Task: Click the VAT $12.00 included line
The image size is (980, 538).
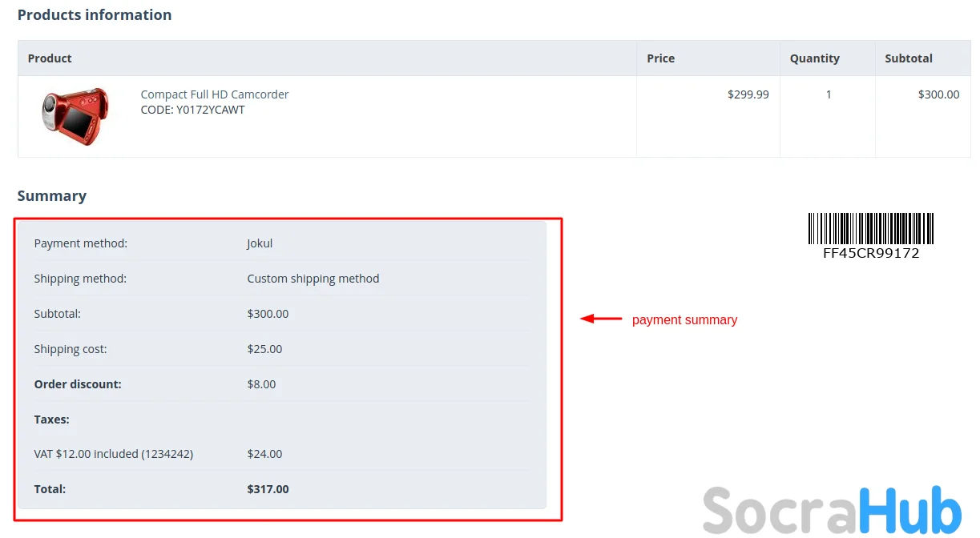Action: 113,454
